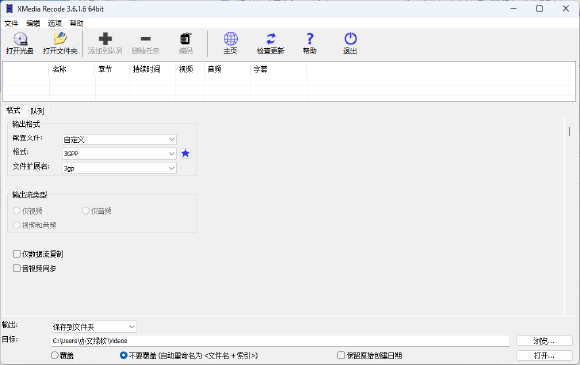Select the Video only (仅视频) radio button
The image size is (580, 365).
click(x=17, y=211)
